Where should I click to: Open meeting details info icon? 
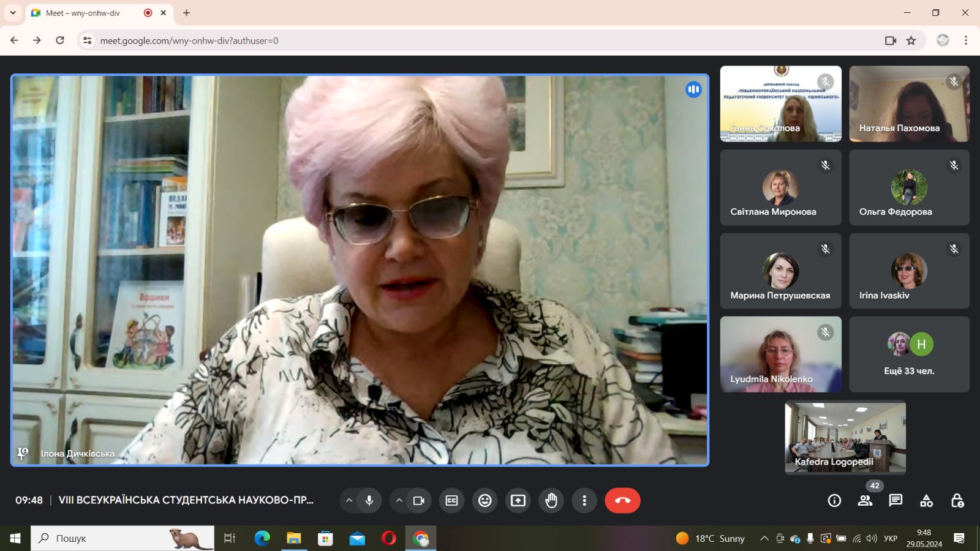point(834,501)
